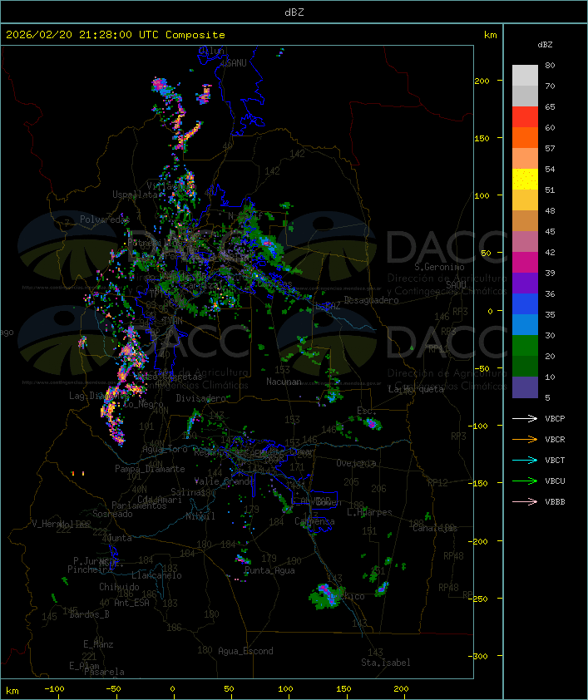This screenshot has width=588, height=700.
Task: Click the timestamp 2026/02/20 21:28:00 UTC
Action: tap(82, 35)
